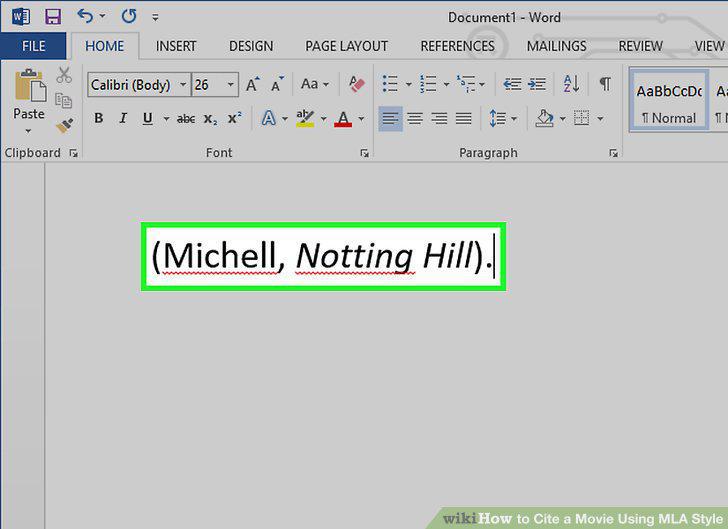
Task: Open the FILE tab
Action: coord(33,46)
